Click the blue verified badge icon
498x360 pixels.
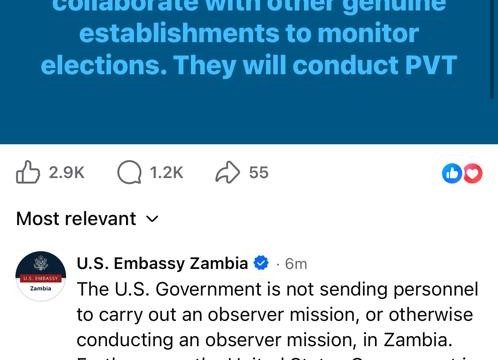pos(261,263)
